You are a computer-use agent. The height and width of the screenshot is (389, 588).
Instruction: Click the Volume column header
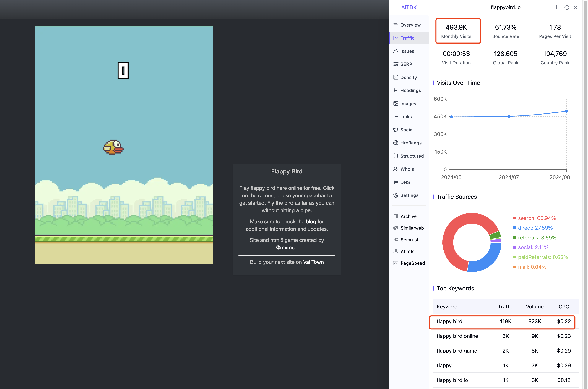535,307
